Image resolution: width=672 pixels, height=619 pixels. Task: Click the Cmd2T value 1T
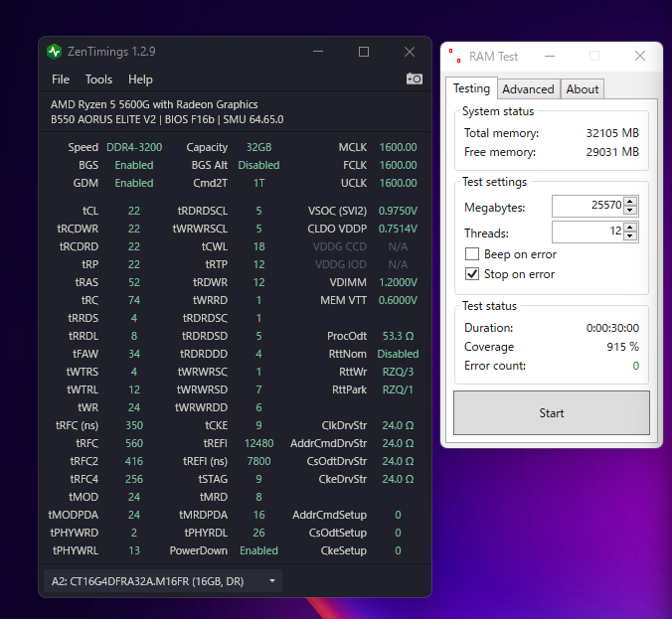(258, 184)
